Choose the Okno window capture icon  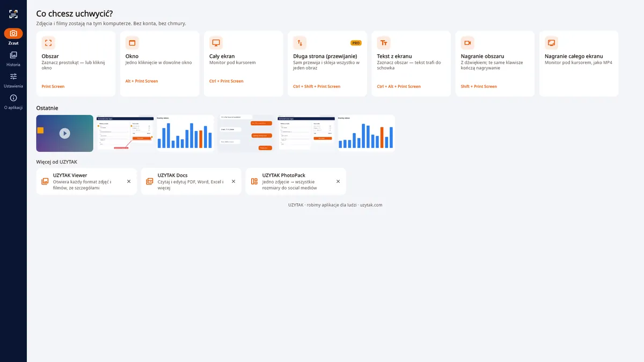click(x=132, y=43)
